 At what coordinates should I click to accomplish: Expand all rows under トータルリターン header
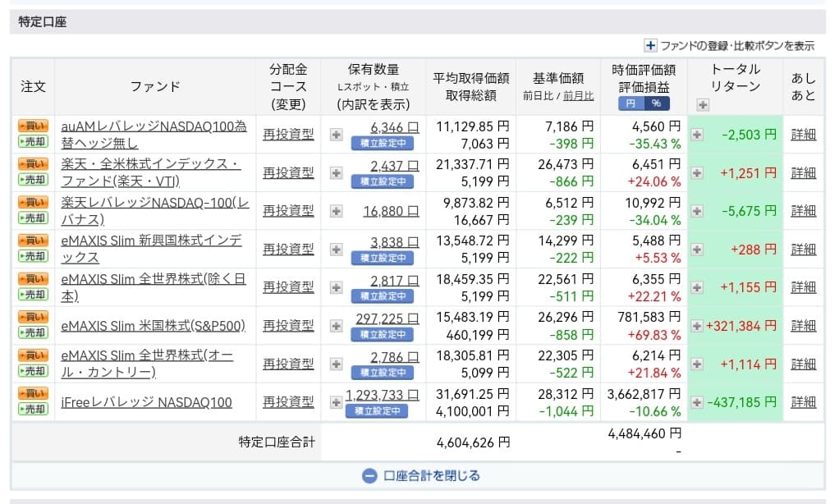[703, 104]
